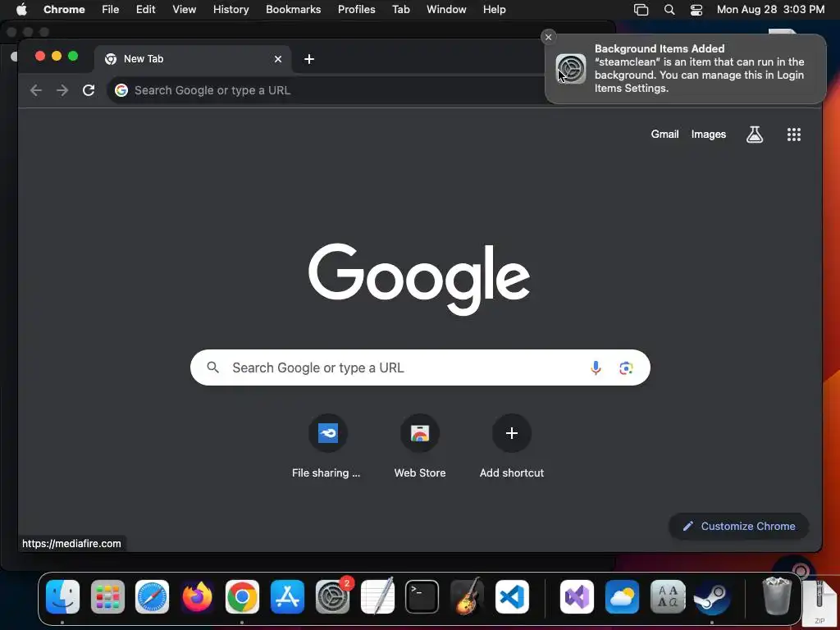Open the History menu
The image size is (840, 630).
[231, 9]
